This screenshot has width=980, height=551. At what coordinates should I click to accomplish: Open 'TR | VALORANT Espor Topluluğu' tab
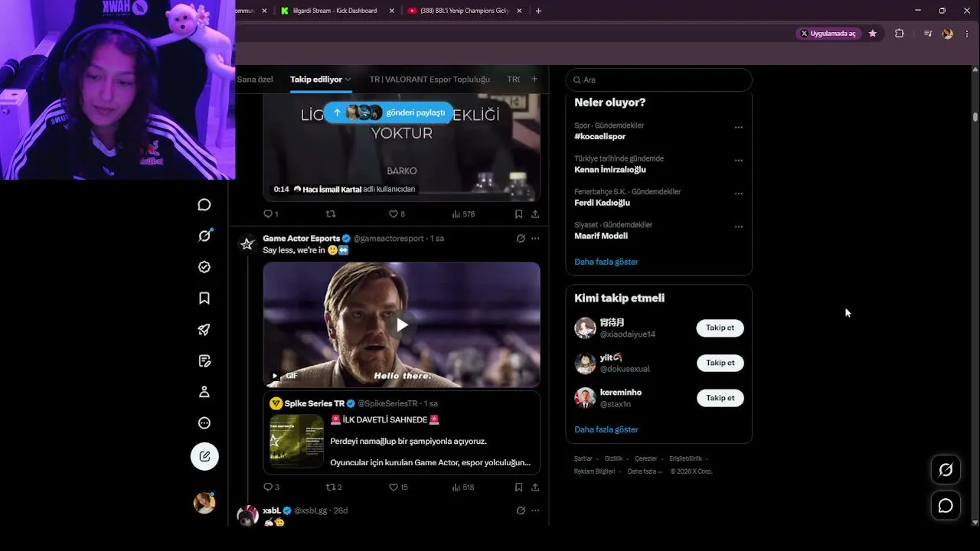click(430, 80)
